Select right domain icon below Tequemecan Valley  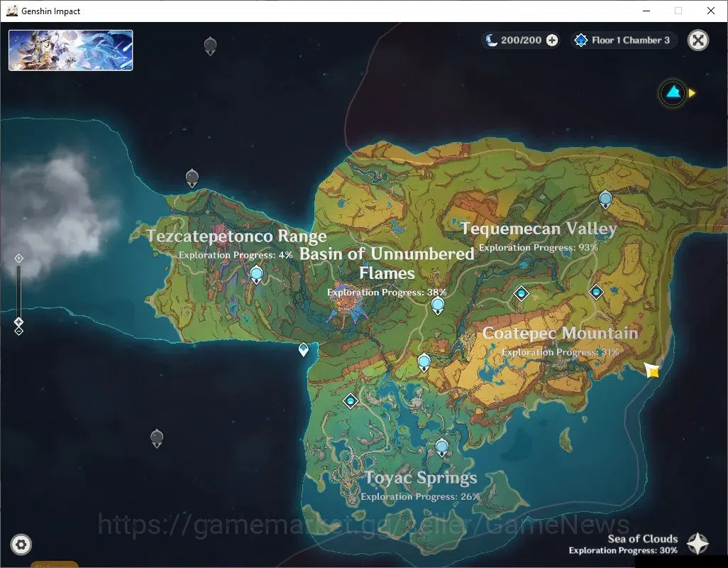click(596, 292)
